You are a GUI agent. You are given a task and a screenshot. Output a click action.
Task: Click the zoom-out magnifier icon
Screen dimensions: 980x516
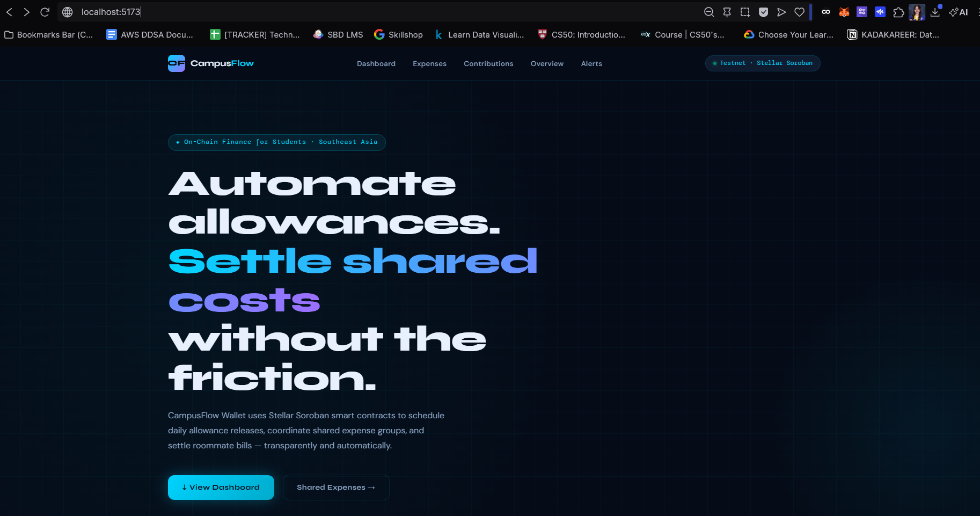coord(709,12)
